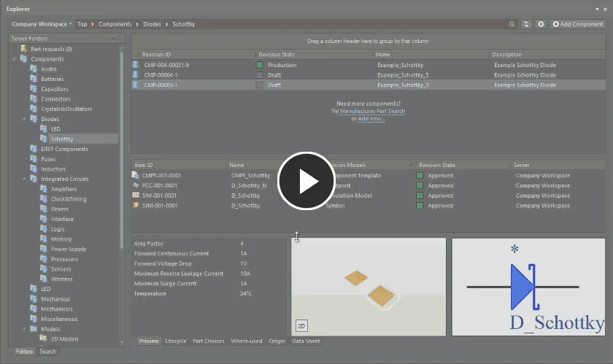Click the CMP-004-00031-9 component icon
Image resolution: width=613 pixels, height=364 pixels.
click(x=136, y=64)
